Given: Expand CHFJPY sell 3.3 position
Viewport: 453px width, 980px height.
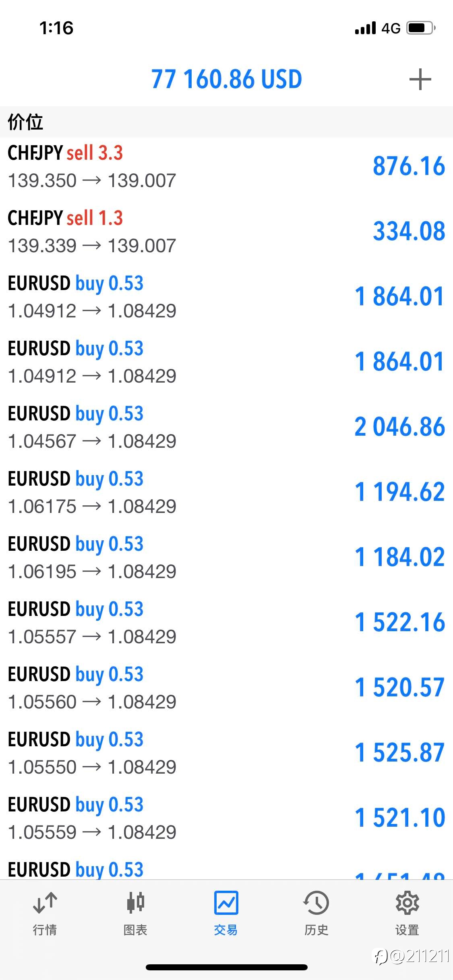Looking at the screenshot, I should 226,166.
